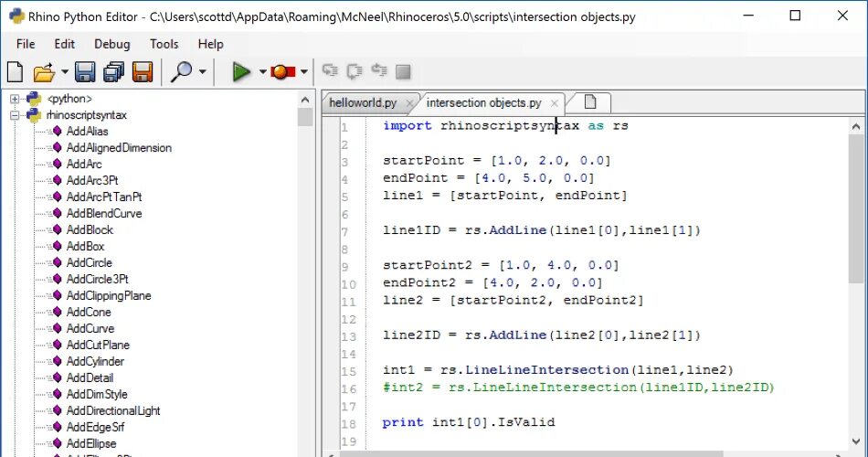The image size is (868, 457).
Task: Open new blank tab with page icon
Action: click(590, 102)
